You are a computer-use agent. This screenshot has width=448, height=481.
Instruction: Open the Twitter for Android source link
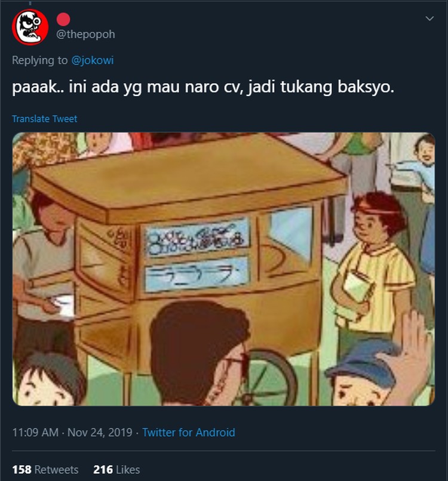189,433
